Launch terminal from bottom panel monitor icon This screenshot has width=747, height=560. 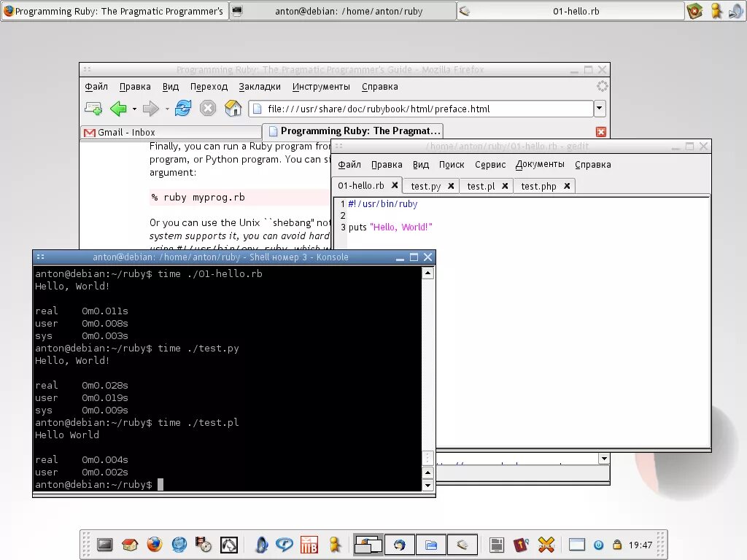(x=105, y=544)
